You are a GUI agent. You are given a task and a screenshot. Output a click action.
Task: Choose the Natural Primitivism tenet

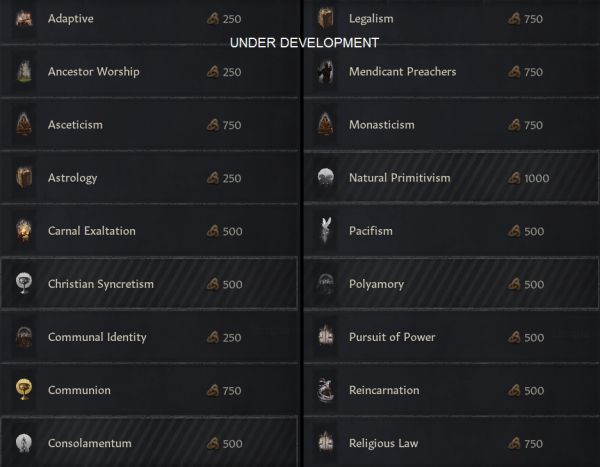coord(451,178)
